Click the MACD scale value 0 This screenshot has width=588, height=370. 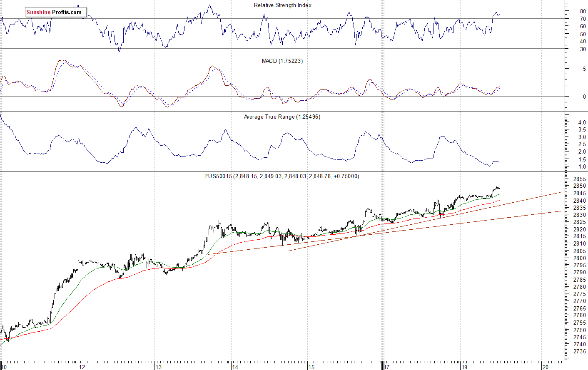click(x=584, y=97)
